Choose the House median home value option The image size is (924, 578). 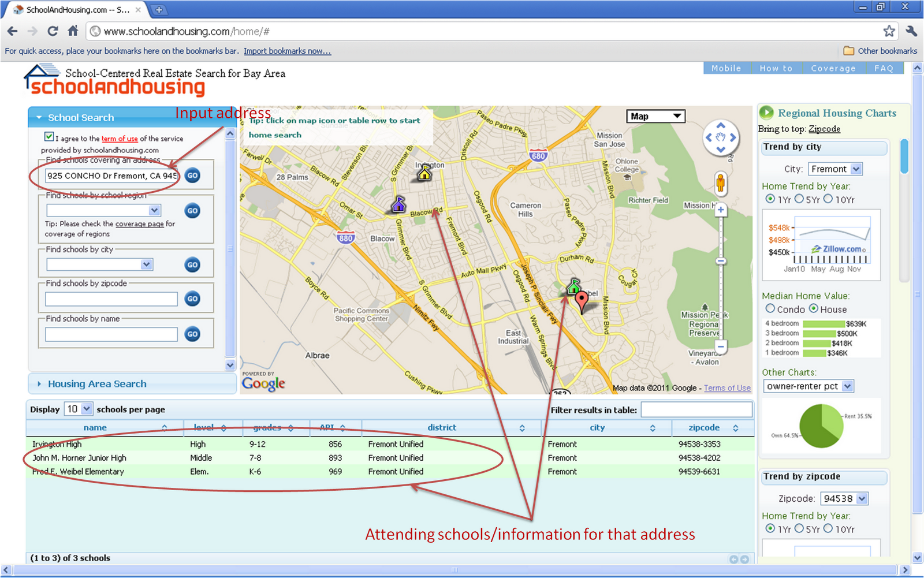(813, 308)
